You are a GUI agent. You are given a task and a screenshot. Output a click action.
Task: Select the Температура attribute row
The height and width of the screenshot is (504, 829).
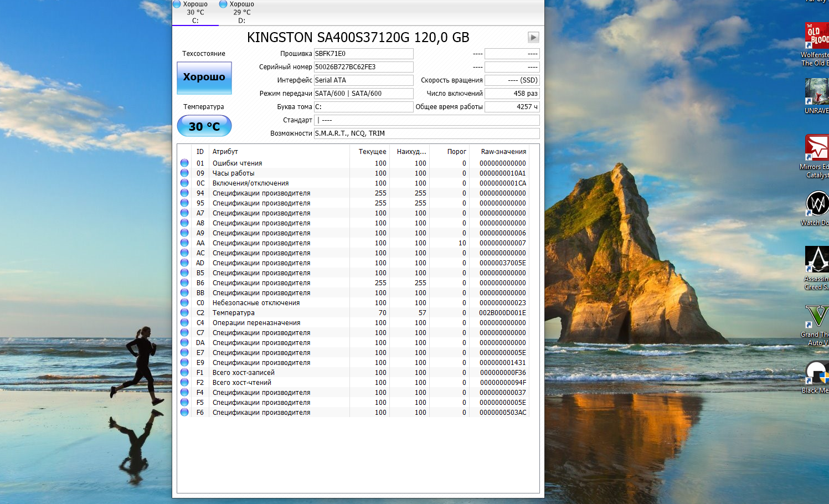click(x=353, y=313)
